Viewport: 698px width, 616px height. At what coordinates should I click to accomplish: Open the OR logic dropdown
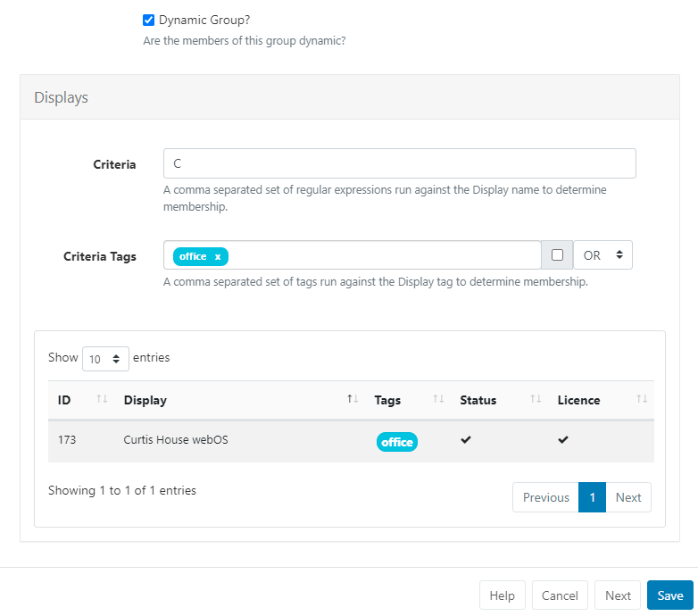click(x=602, y=255)
